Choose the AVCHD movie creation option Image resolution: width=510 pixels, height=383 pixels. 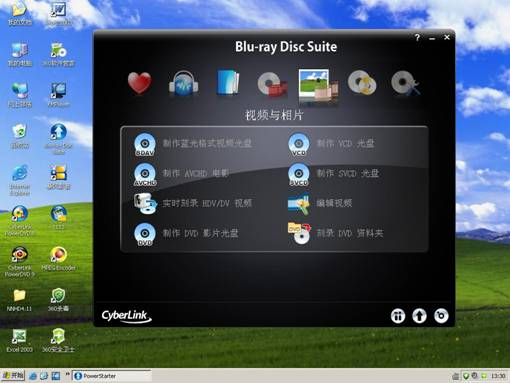point(181,174)
